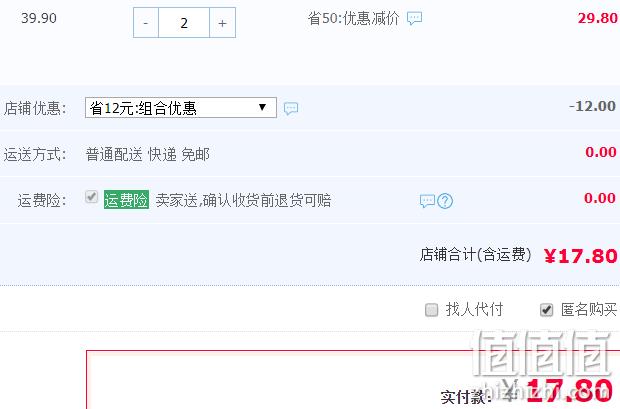Uncheck the 匿名购买 checkbox
The image size is (620, 409).
(546, 310)
